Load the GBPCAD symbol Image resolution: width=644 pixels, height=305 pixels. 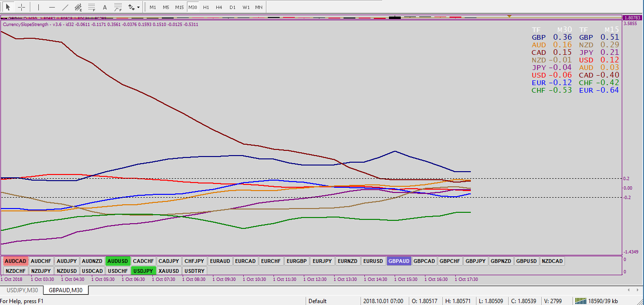424,261
